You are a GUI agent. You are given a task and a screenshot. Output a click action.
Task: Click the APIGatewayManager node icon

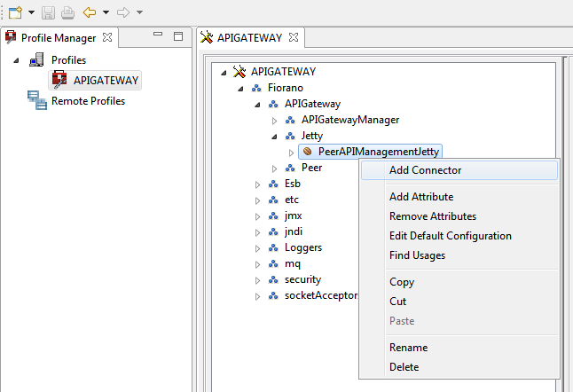pos(290,120)
